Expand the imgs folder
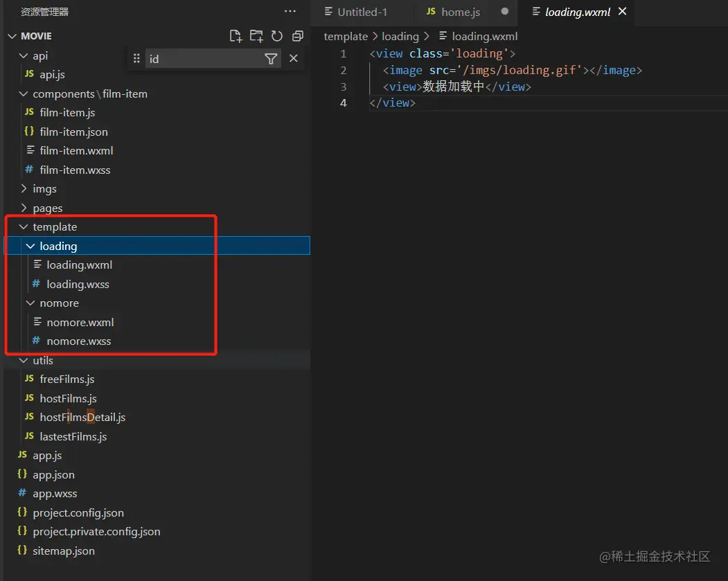The image size is (728, 581). tap(24, 188)
